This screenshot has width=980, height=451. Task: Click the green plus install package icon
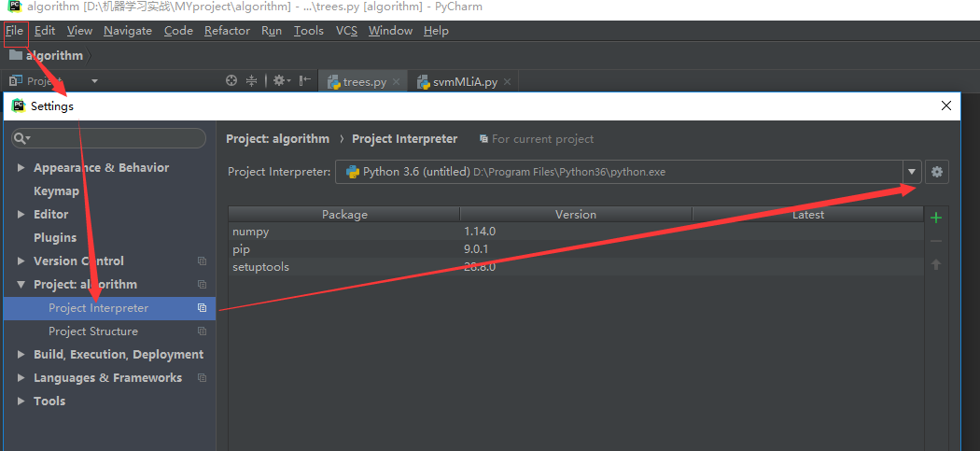pyautogui.click(x=935, y=218)
